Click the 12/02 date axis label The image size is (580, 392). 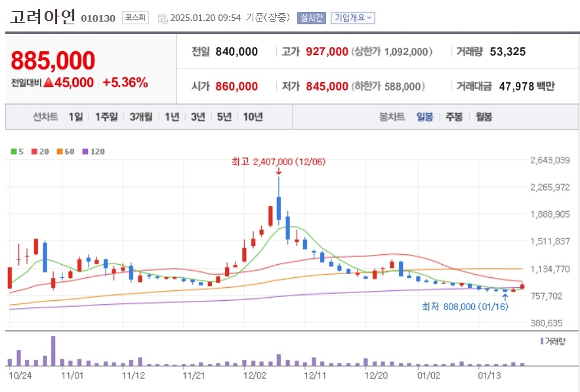[x=255, y=376]
